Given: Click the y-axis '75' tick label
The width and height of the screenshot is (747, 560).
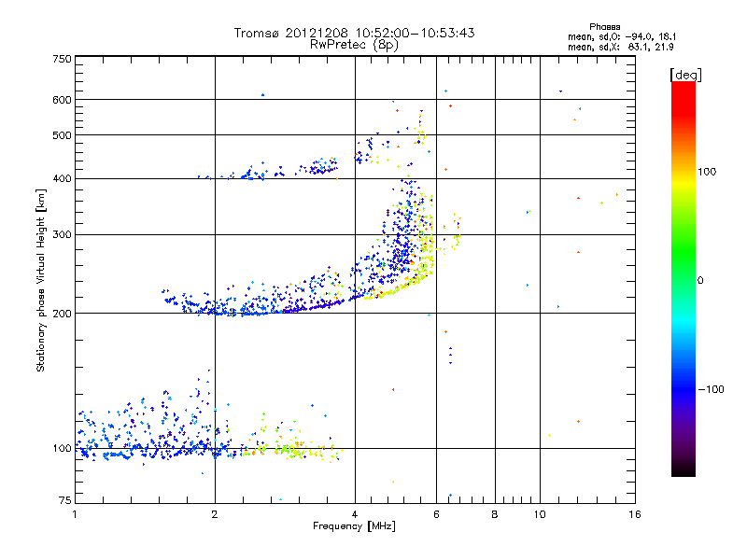Looking at the screenshot, I should tap(65, 500).
